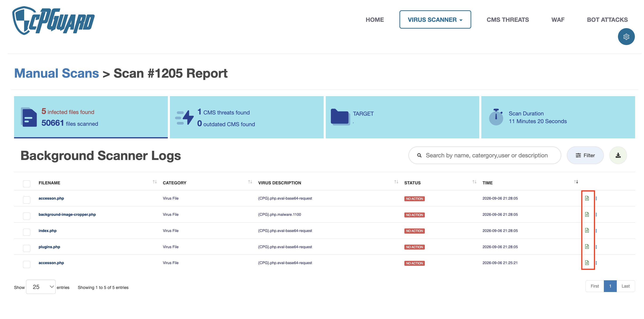644x319 pixels.
Task: Go to HOME in navigation
Action: [375, 20]
